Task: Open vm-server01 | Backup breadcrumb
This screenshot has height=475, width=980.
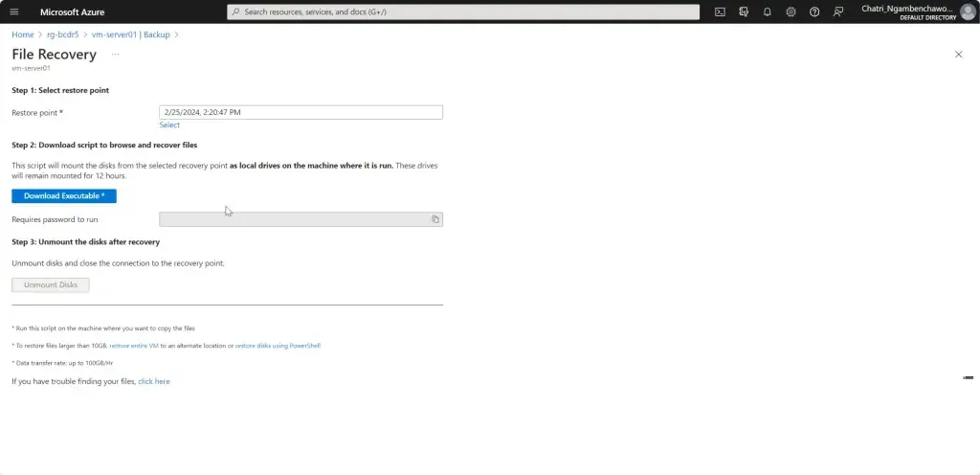Action: [130, 34]
